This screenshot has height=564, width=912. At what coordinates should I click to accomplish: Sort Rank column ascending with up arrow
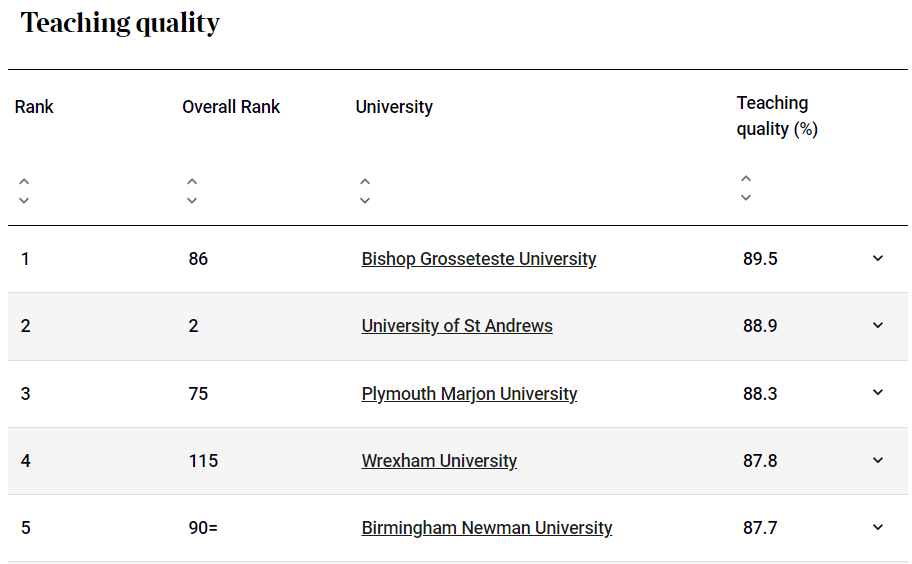[x=24, y=181]
